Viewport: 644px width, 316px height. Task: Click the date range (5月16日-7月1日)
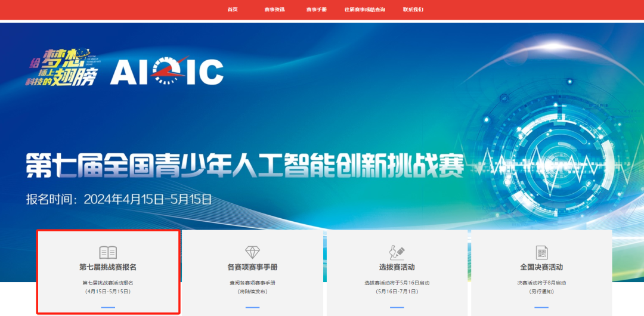click(397, 292)
